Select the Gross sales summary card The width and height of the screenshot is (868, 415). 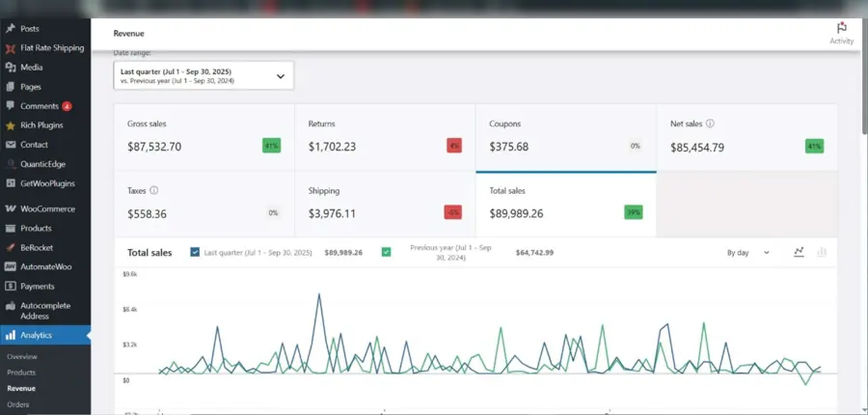click(204, 137)
